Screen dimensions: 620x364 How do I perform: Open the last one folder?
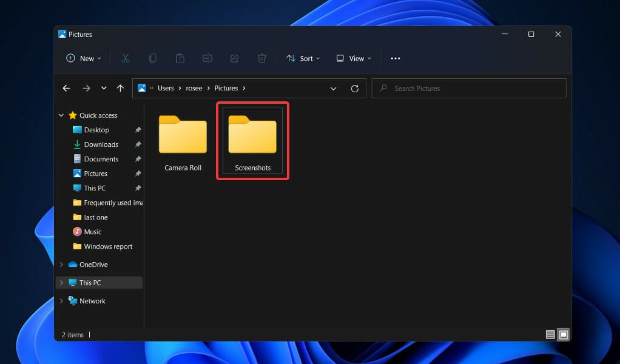[96, 217]
